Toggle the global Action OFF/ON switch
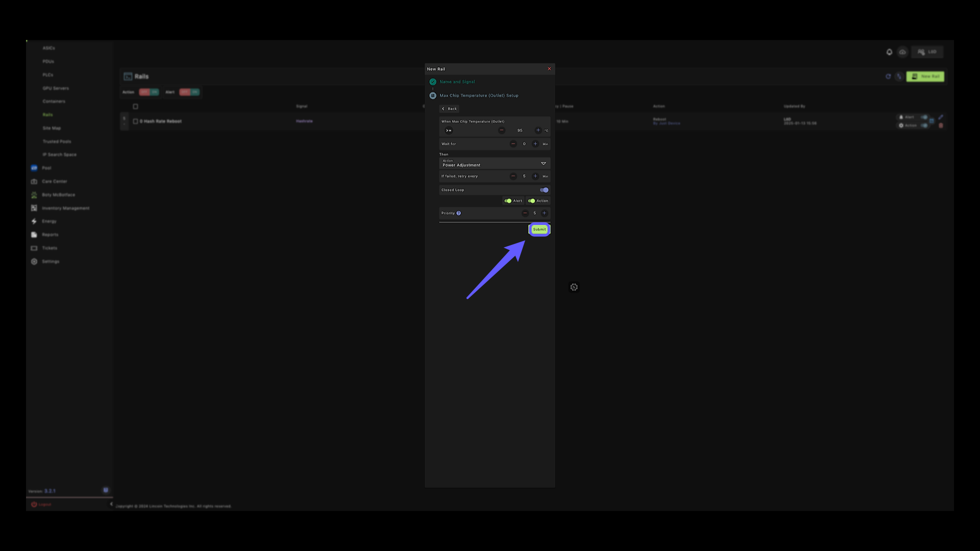 pyautogui.click(x=149, y=92)
